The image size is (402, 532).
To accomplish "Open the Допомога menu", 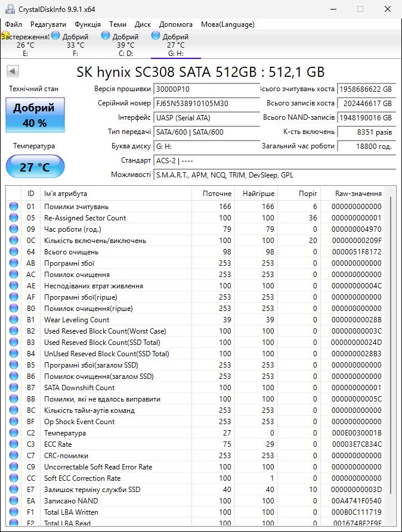I will [x=176, y=24].
